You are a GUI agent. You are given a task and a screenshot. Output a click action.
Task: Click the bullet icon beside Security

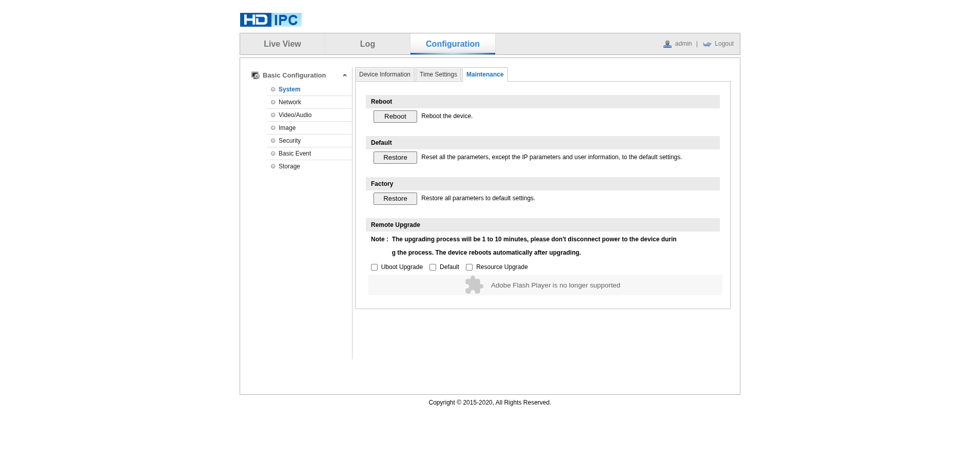click(273, 141)
